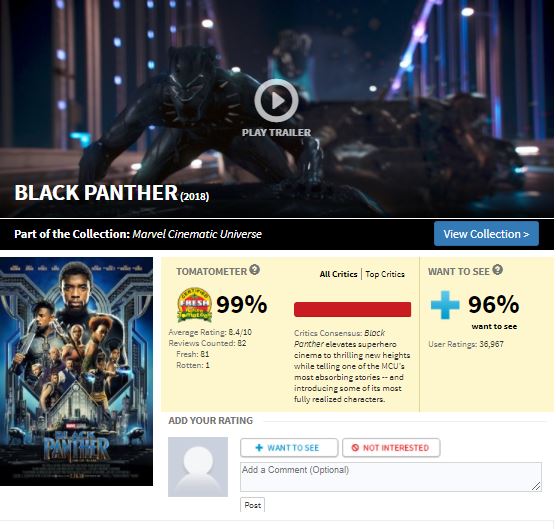Click the Black Panther movie title
Screen dimensions: 556x529
pyautogui.click(x=96, y=193)
